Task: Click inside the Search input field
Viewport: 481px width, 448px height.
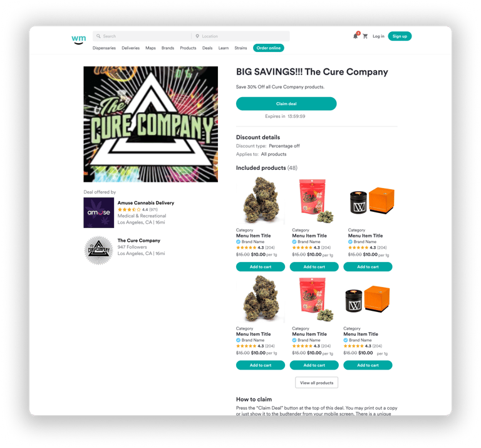Action: click(142, 36)
